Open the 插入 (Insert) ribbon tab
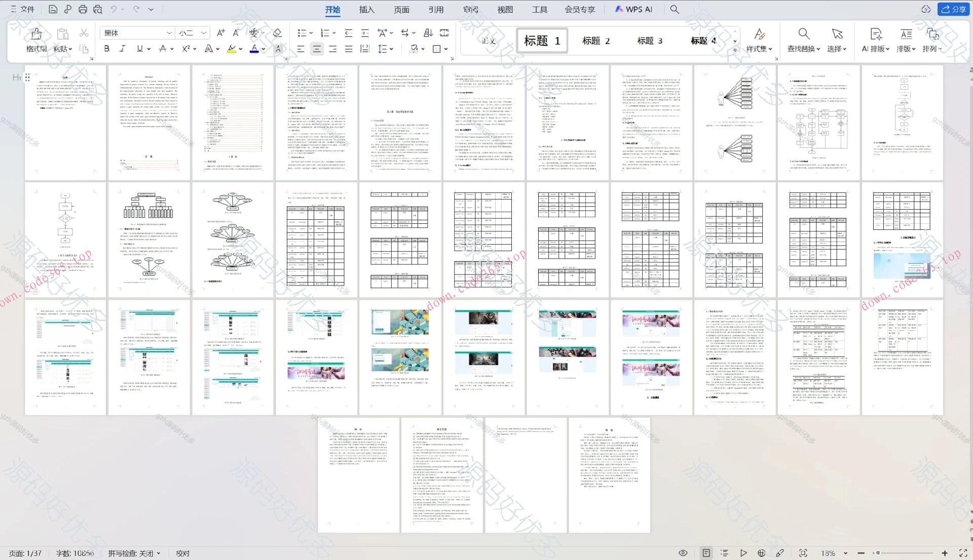 tap(366, 9)
